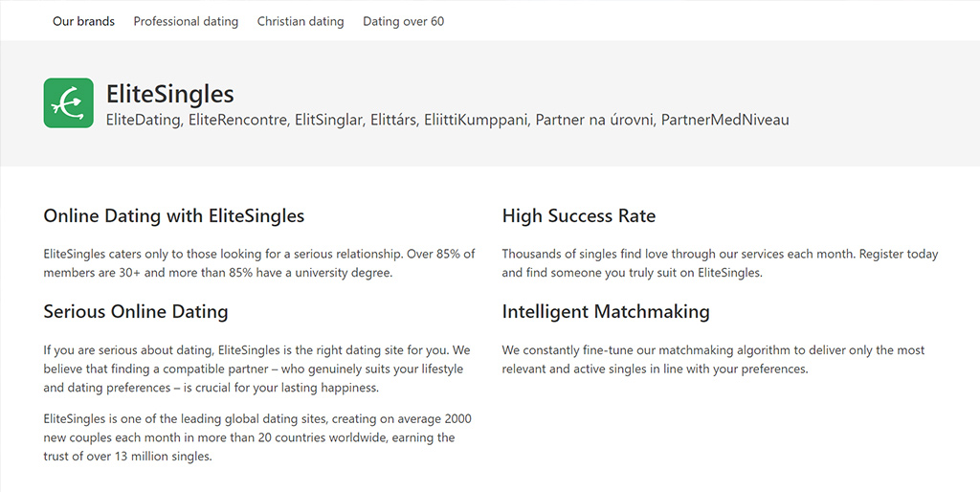Click the paragraph about 85% university degree members

[x=259, y=263]
